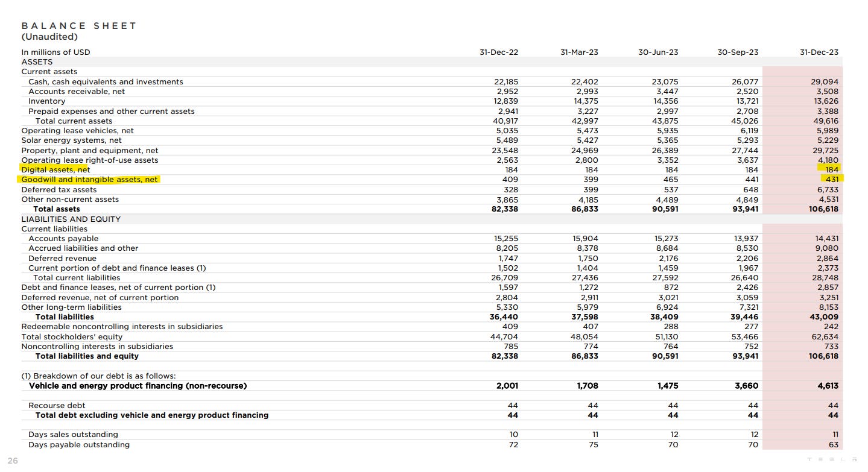Select "(1) Breakdown of our debt is as follows:"

pyautogui.click(x=98, y=376)
